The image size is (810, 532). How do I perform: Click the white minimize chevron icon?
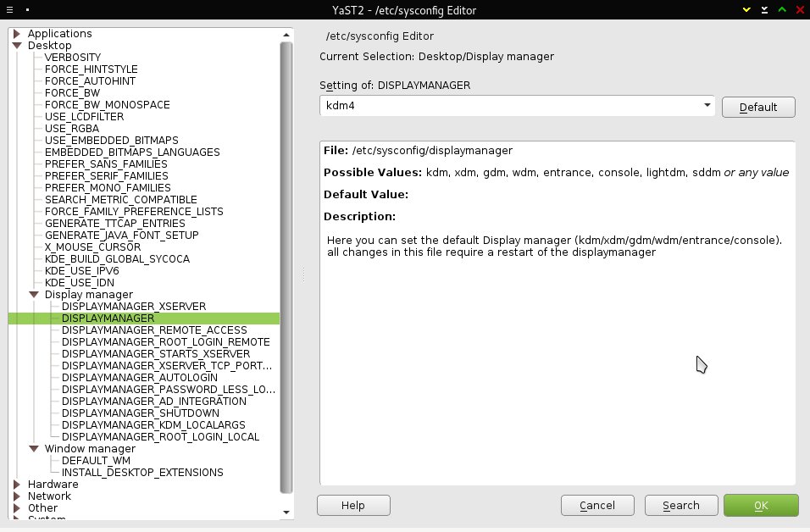764,10
